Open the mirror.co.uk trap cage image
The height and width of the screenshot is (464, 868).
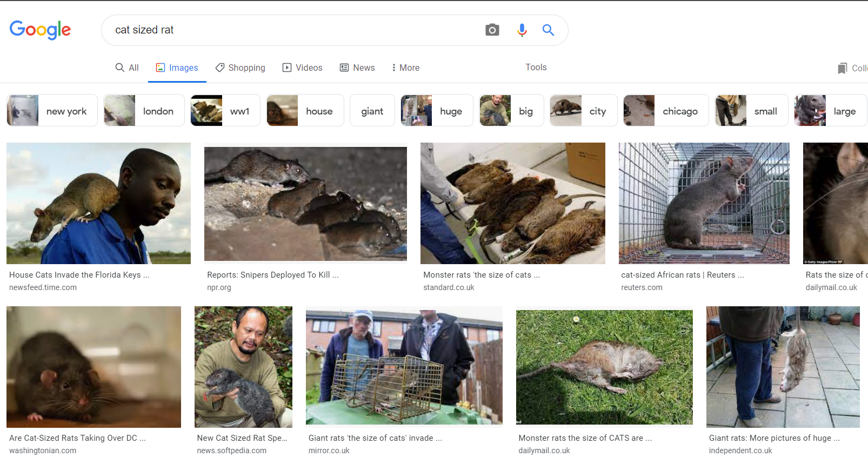click(404, 367)
